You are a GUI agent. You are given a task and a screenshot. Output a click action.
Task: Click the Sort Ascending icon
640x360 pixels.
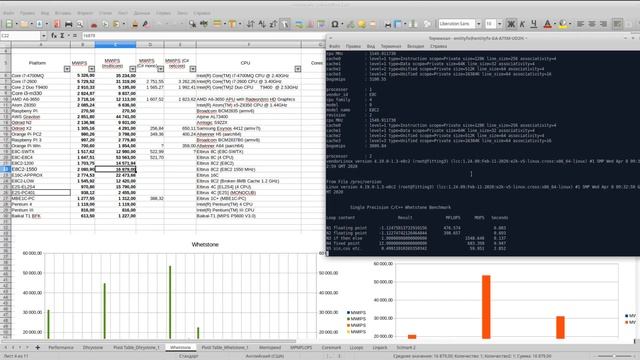pos(262,24)
